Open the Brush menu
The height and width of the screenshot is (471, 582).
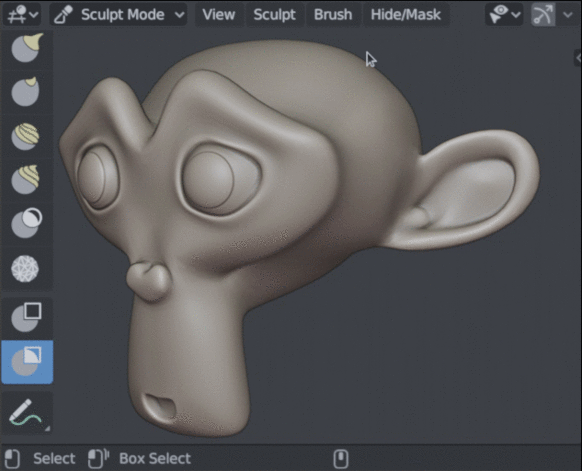tap(333, 14)
